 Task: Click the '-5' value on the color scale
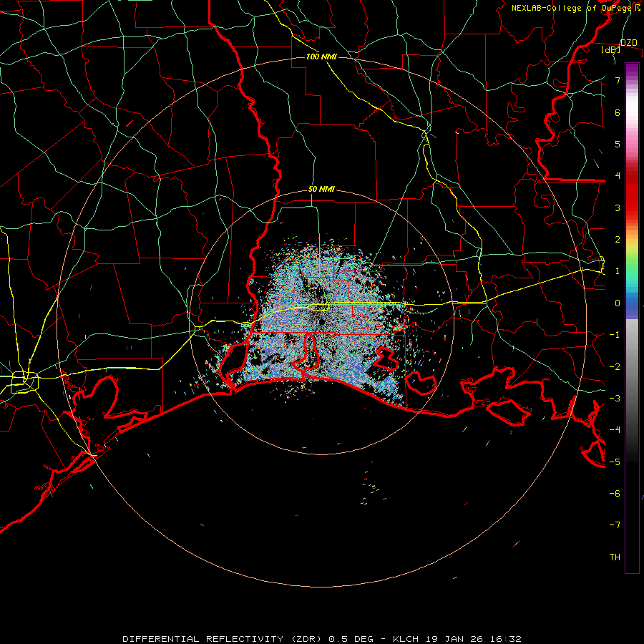tap(615, 462)
